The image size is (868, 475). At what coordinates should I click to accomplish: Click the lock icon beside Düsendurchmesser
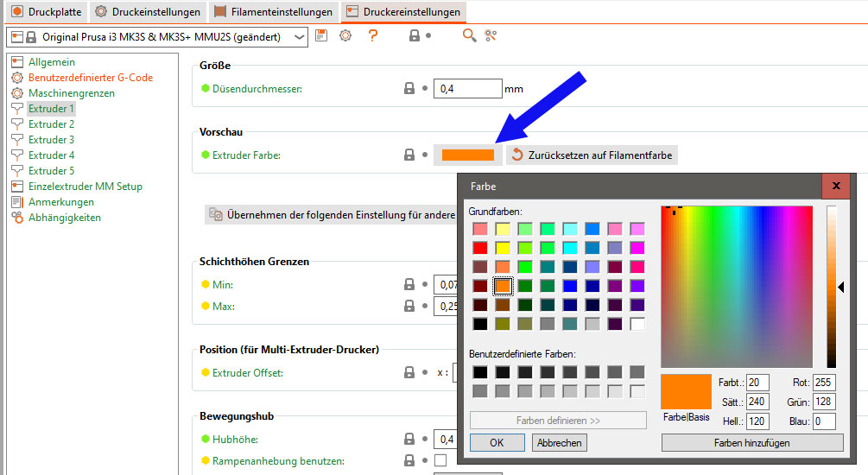[410, 88]
